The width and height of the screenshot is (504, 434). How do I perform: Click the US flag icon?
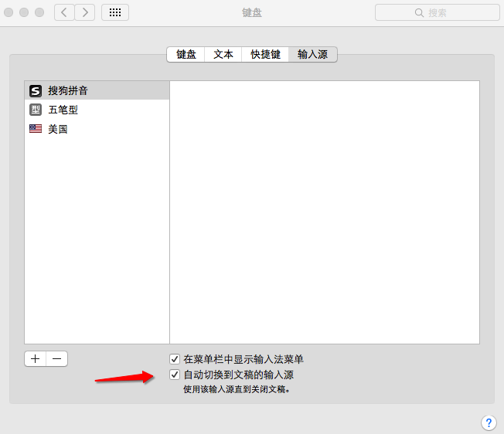click(x=36, y=129)
